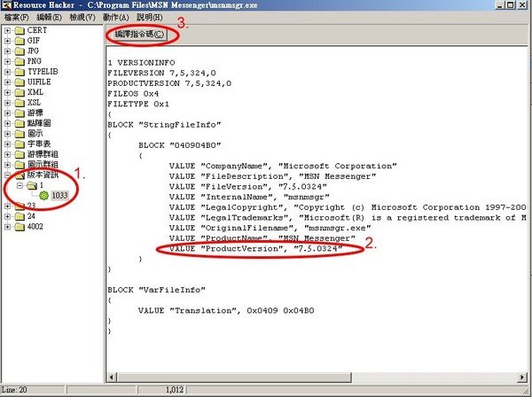Select the 1033 resource item
This screenshot has width=532, height=397.
point(60,196)
